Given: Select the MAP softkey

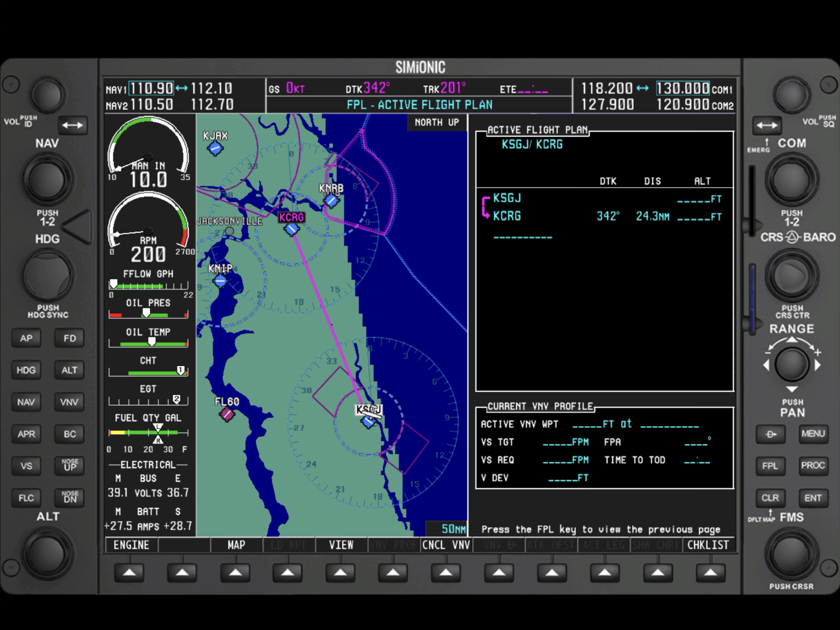Looking at the screenshot, I should [236, 545].
